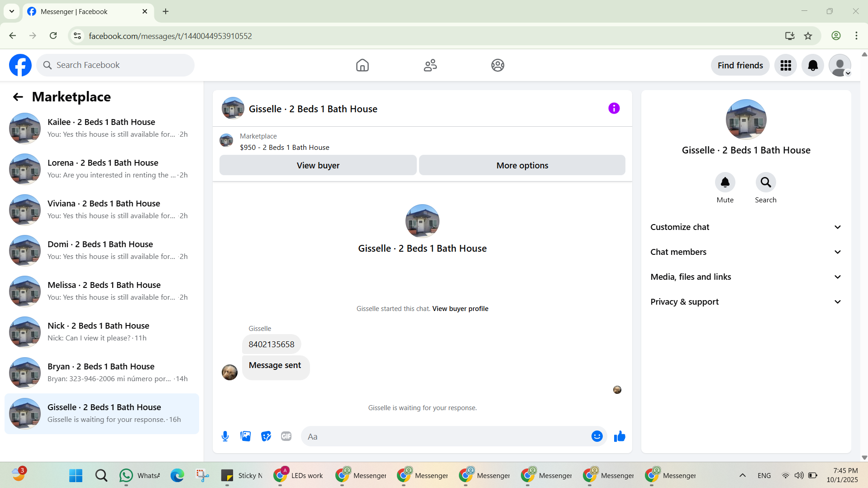Open the Home feed icon
Image resolution: width=868 pixels, height=488 pixels.
[x=362, y=65]
